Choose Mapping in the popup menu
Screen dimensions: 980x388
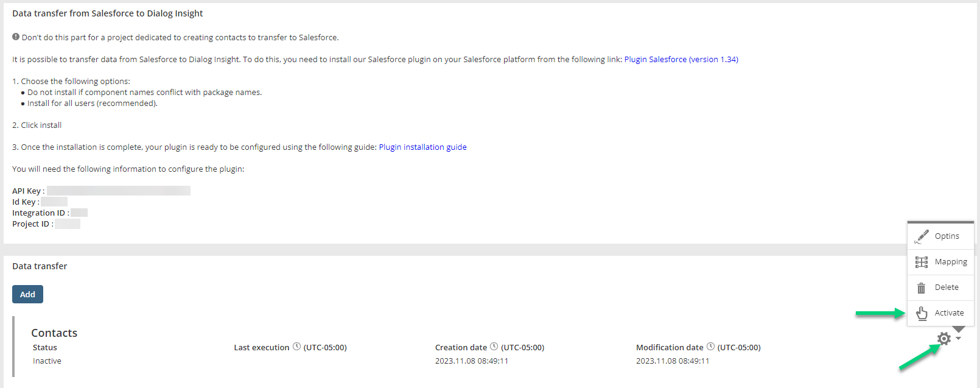[940, 262]
